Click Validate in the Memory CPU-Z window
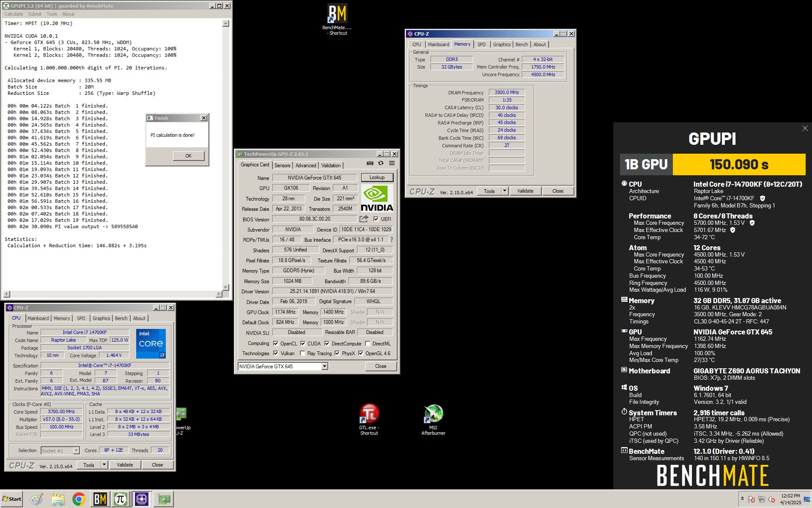Image resolution: width=812 pixels, height=508 pixels. (525, 191)
